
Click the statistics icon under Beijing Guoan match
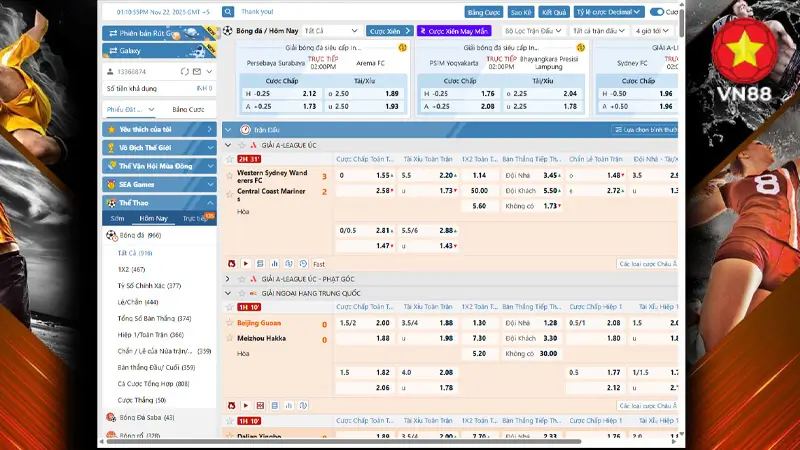[x=289, y=405]
